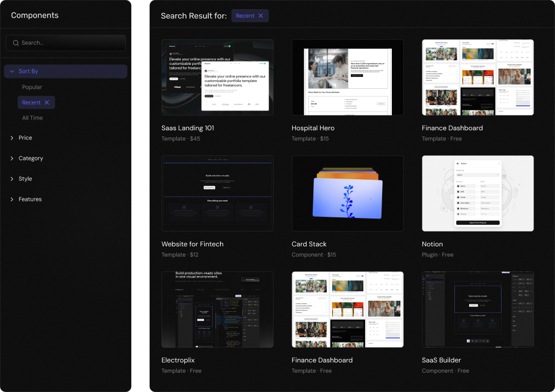Click 'Template · $45' text
This screenshot has width=555, height=392.
[181, 139]
